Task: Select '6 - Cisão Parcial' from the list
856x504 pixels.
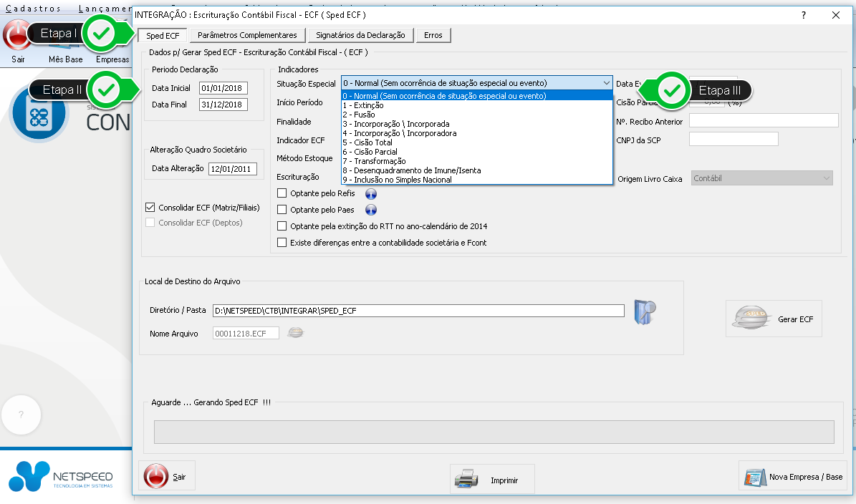Action: 370,152
